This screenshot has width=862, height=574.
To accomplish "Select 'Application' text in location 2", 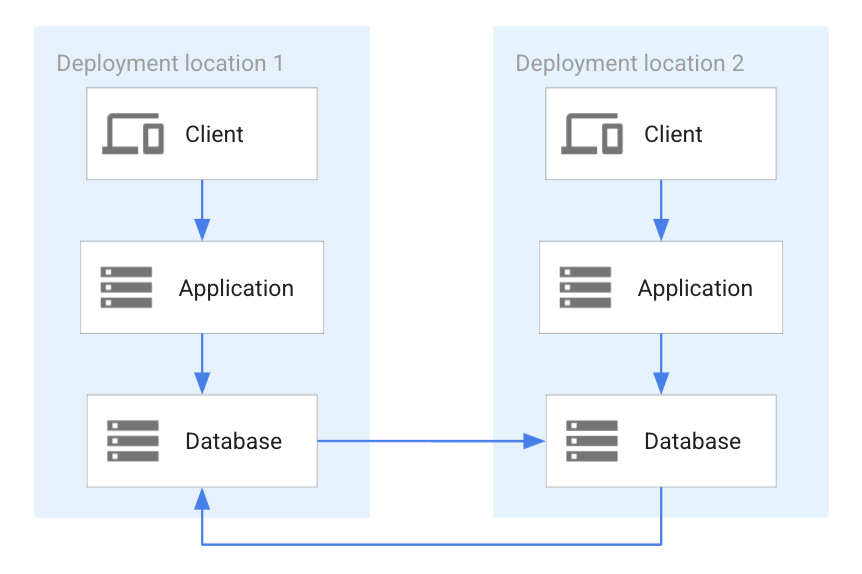I will [x=695, y=288].
